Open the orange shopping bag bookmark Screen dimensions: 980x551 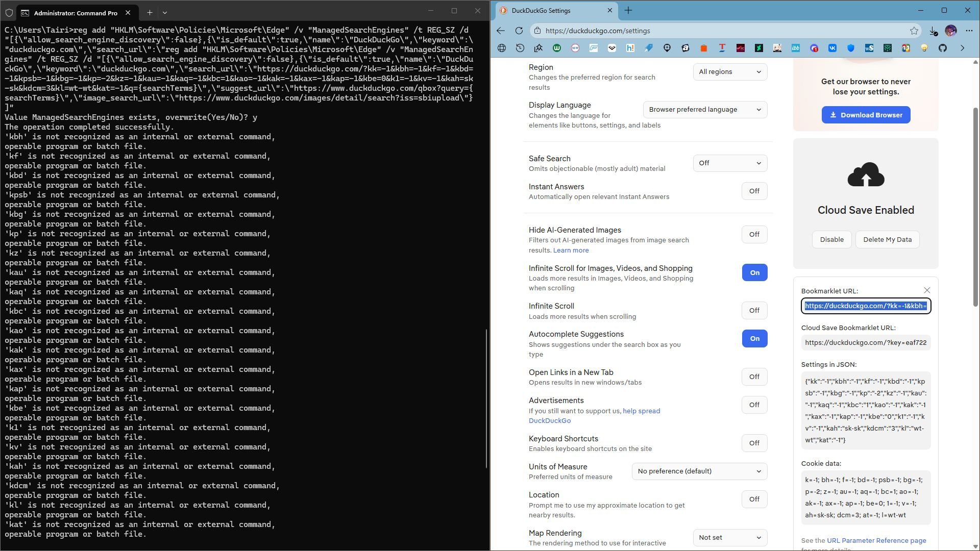[x=704, y=48]
